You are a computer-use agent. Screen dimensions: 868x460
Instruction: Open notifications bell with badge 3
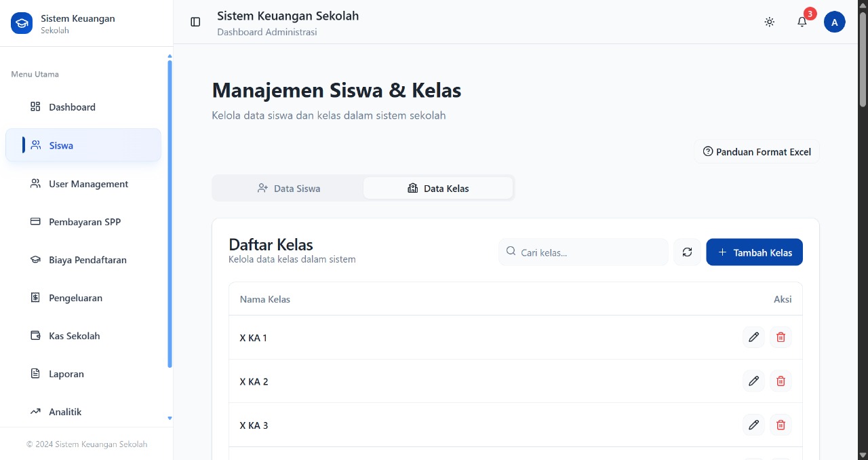point(802,22)
